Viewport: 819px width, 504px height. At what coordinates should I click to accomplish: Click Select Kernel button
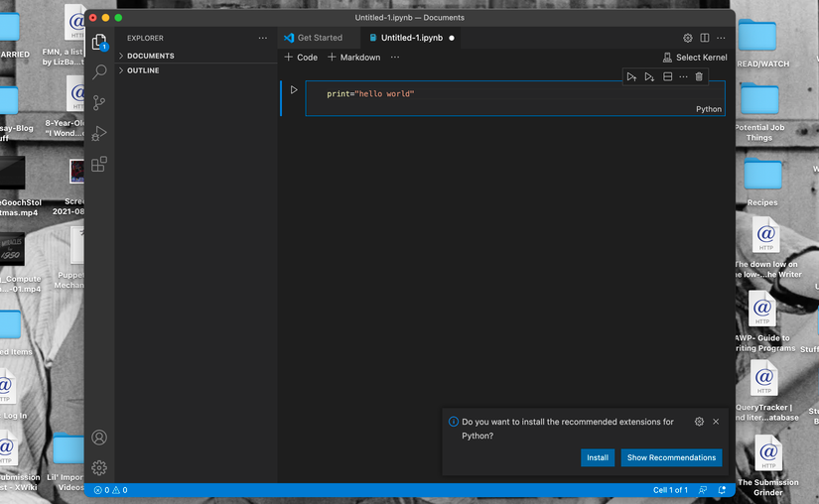point(695,58)
